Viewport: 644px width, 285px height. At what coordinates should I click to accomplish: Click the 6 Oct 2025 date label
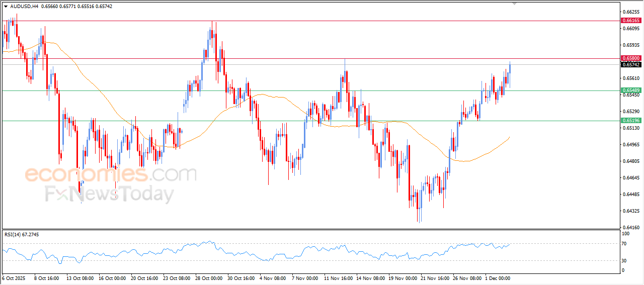point(13,278)
